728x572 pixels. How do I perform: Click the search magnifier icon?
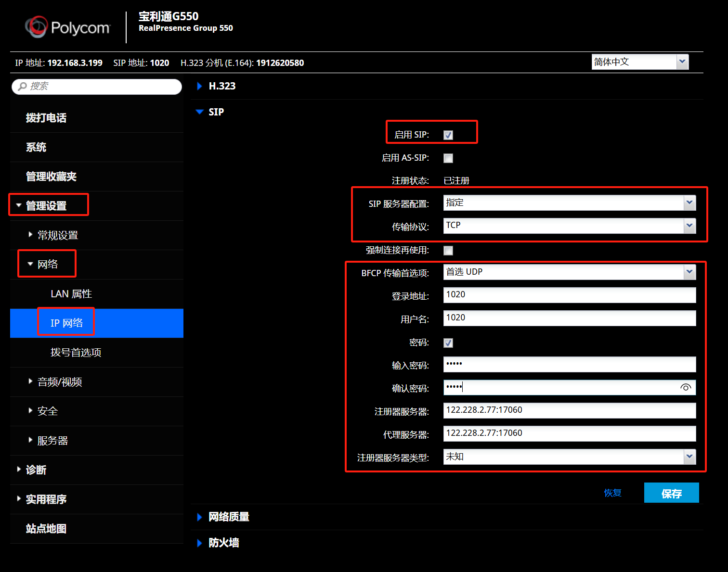coord(22,87)
